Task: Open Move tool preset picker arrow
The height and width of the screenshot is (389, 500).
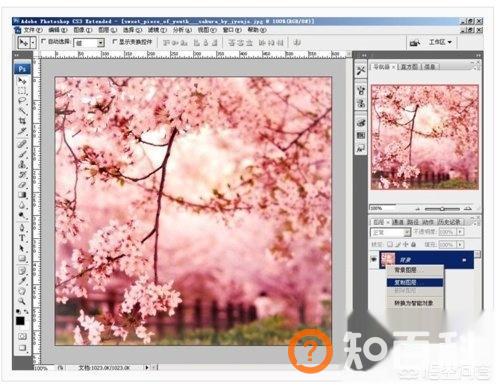Action: tap(33, 43)
